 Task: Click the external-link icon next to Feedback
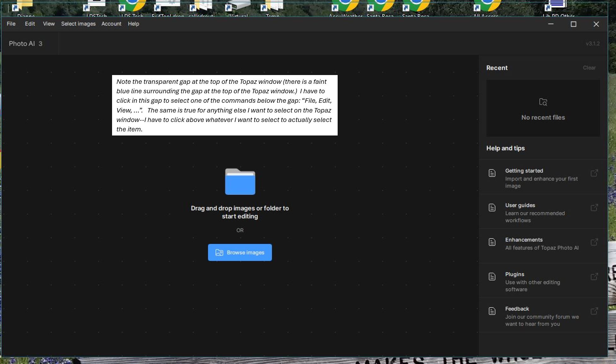[x=594, y=311]
